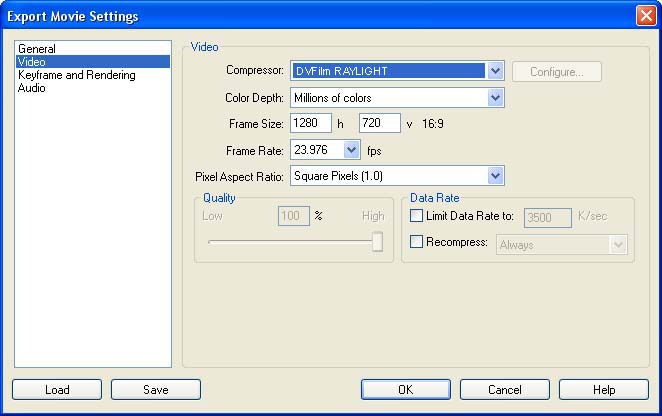
Task: Click the Cancel button
Action: click(505, 389)
